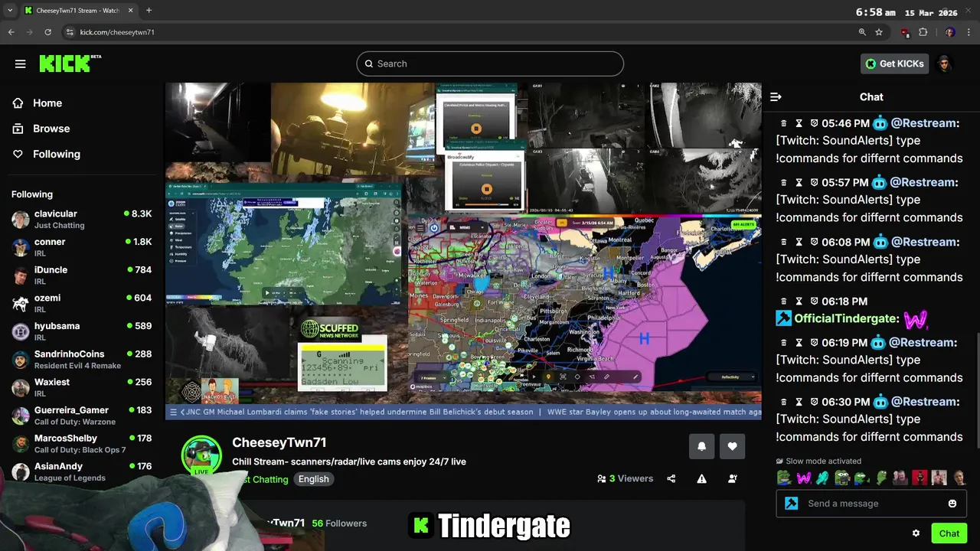Open iDuncle channel in Following list
The height and width of the screenshot is (551, 980).
tap(81, 275)
